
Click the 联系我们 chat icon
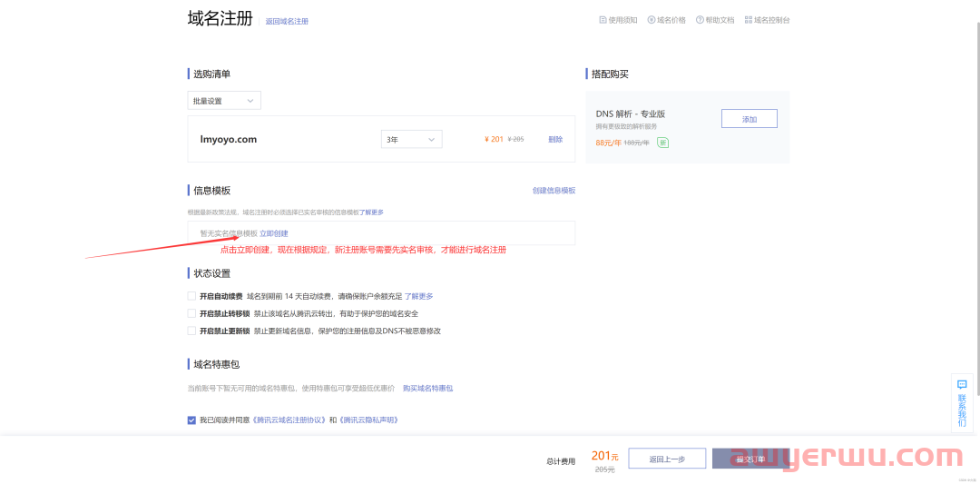(962, 385)
